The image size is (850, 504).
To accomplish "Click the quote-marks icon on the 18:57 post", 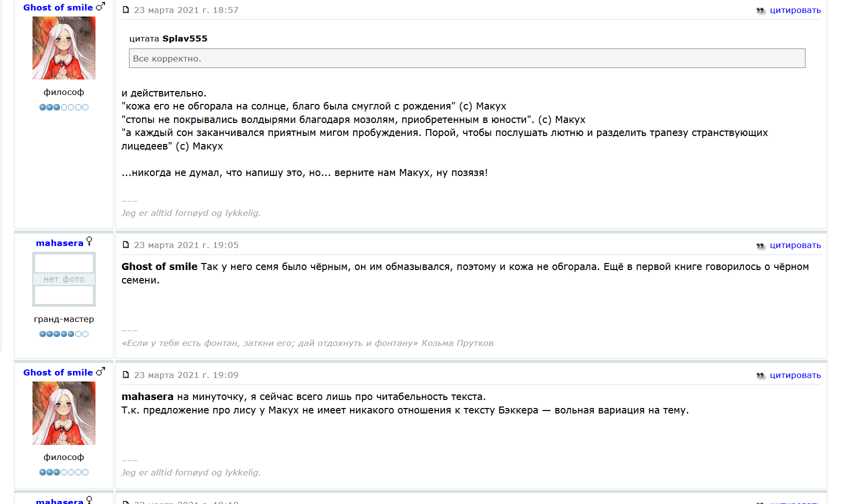I will 760,10.
